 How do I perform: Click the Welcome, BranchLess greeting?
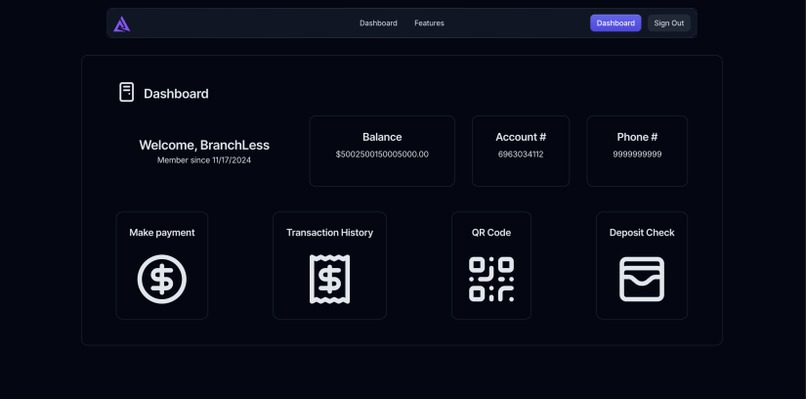(x=204, y=145)
